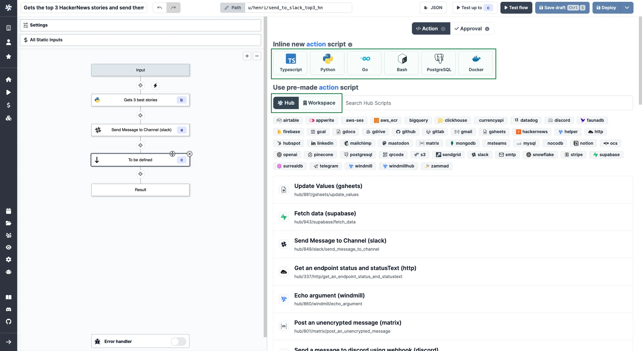Pick Echo argument (windmill) script
This screenshot has width=644, height=351.
[453, 299]
